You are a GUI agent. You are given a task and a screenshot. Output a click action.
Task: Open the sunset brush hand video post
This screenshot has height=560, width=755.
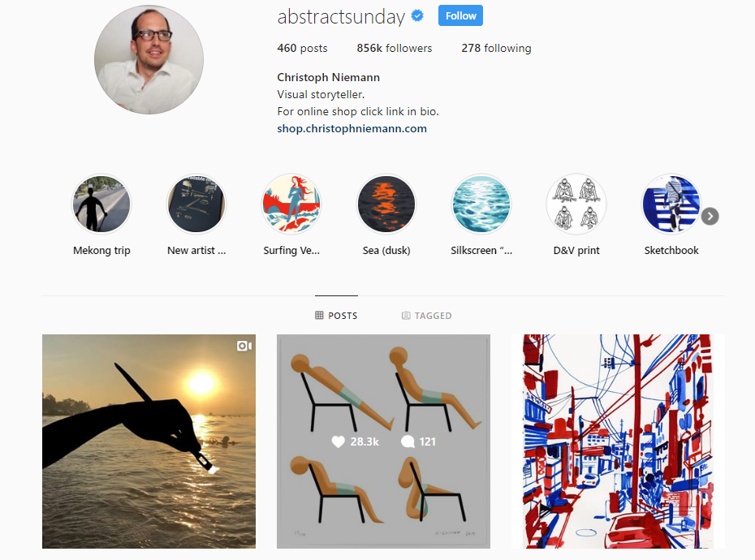149,442
